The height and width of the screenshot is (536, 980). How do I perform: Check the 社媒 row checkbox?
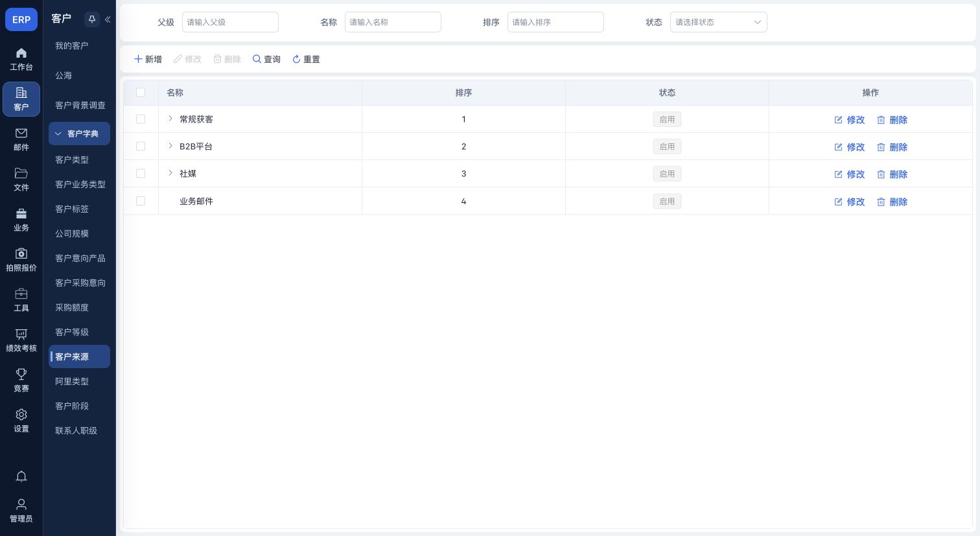click(x=141, y=174)
